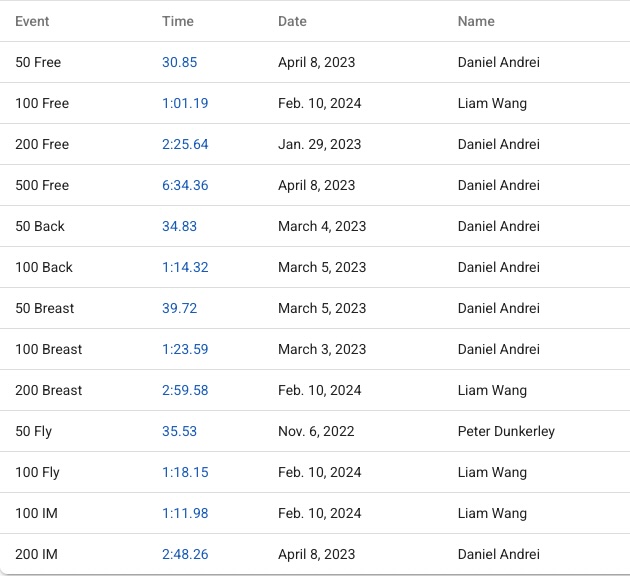
Task: Open the 34.83 time for 50 Back
Action: point(179,226)
